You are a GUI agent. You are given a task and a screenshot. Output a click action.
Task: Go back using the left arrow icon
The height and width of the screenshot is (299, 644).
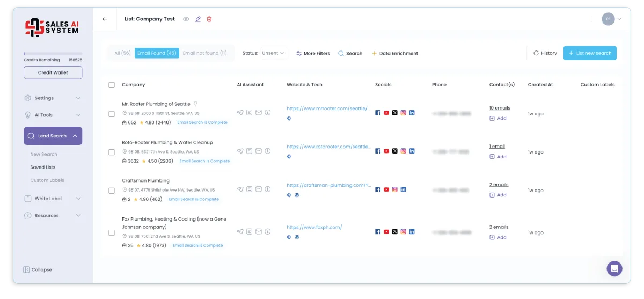click(105, 19)
